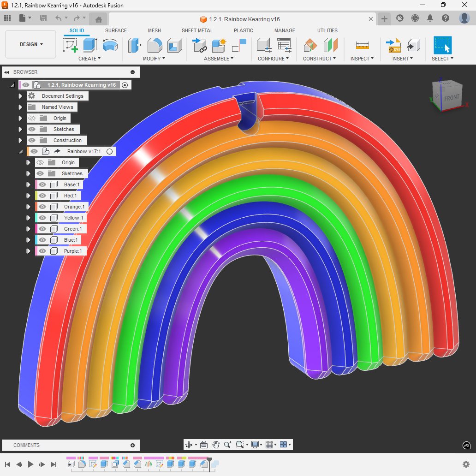Select the Create Sketch tool

tap(71, 45)
